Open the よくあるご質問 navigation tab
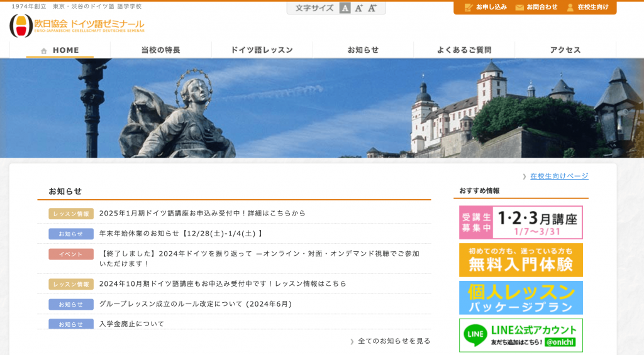Image resolution: width=644 pixels, height=355 pixels. [x=464, y=50]
